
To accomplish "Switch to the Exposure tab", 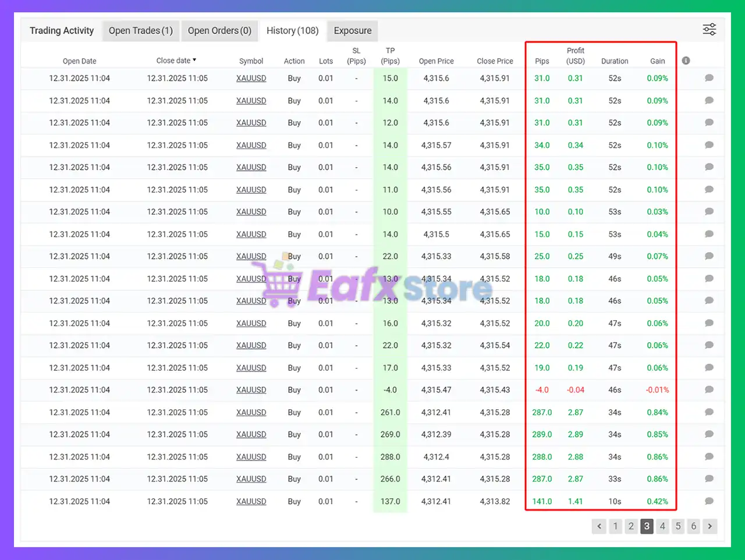I will pos(352,30).
